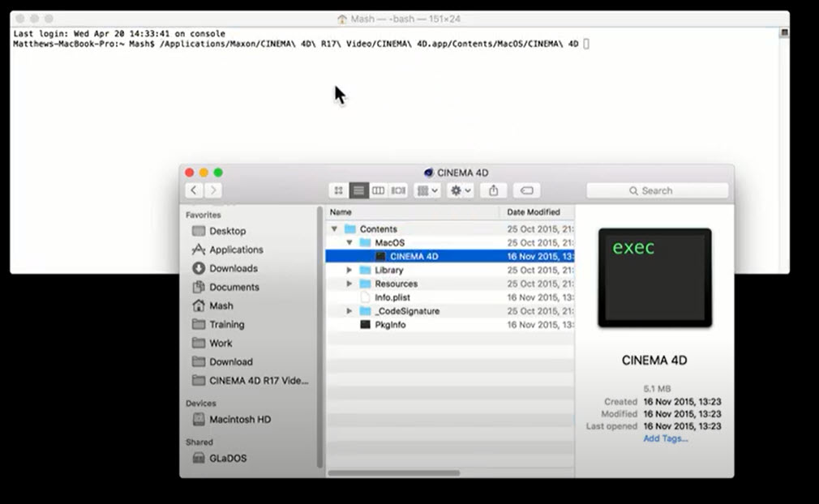Click the exec preview thumbnail

tap(655, 278)
